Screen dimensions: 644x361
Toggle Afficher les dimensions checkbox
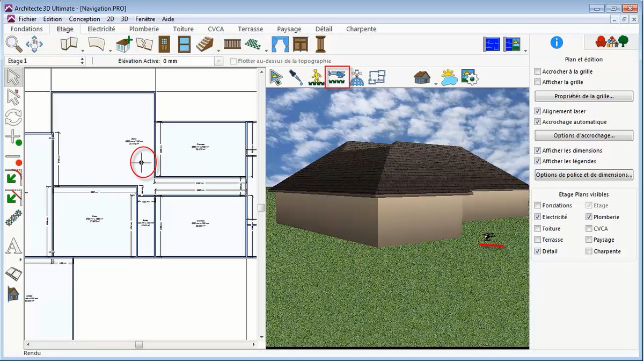(x=538, y=150)
